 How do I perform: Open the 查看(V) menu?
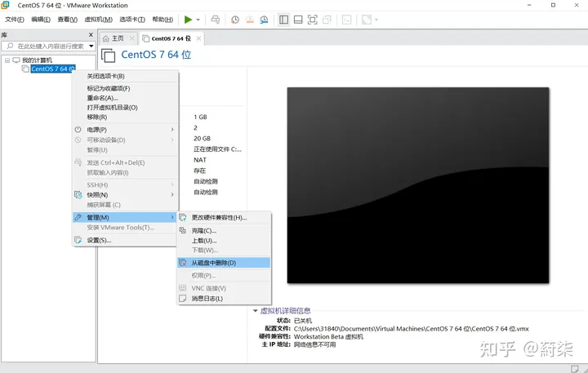[68, 20]
